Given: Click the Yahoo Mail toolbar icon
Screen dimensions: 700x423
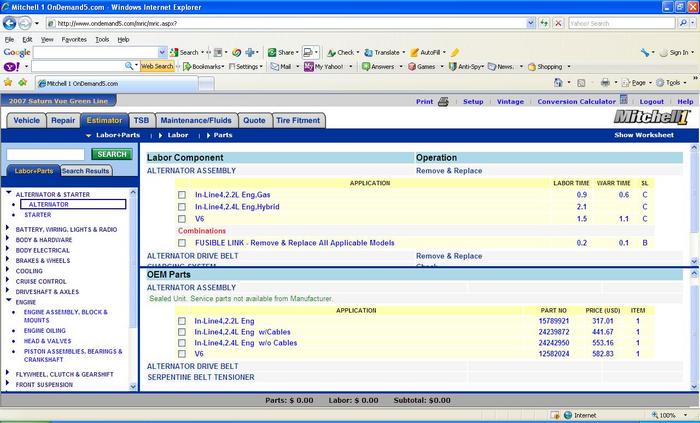Looking at the screenshot, I should [273, 67].
